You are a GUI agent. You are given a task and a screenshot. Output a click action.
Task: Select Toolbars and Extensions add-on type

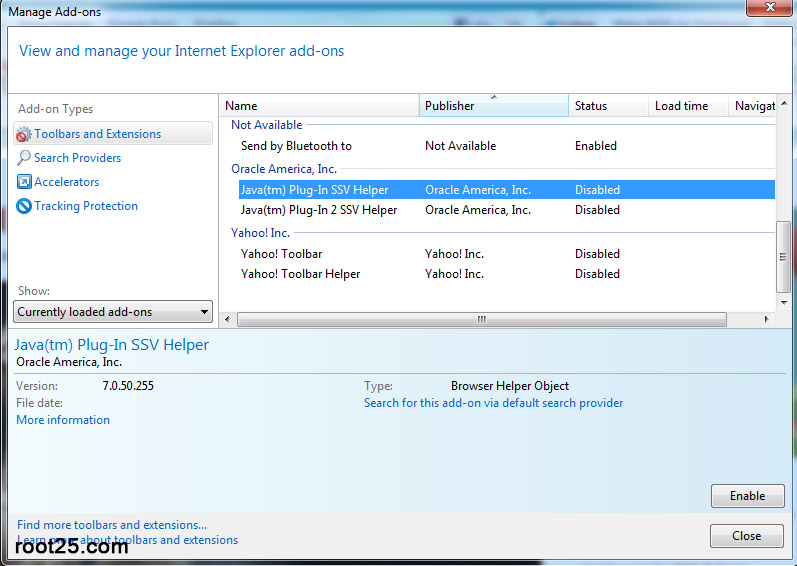click(x=113, y=134)
